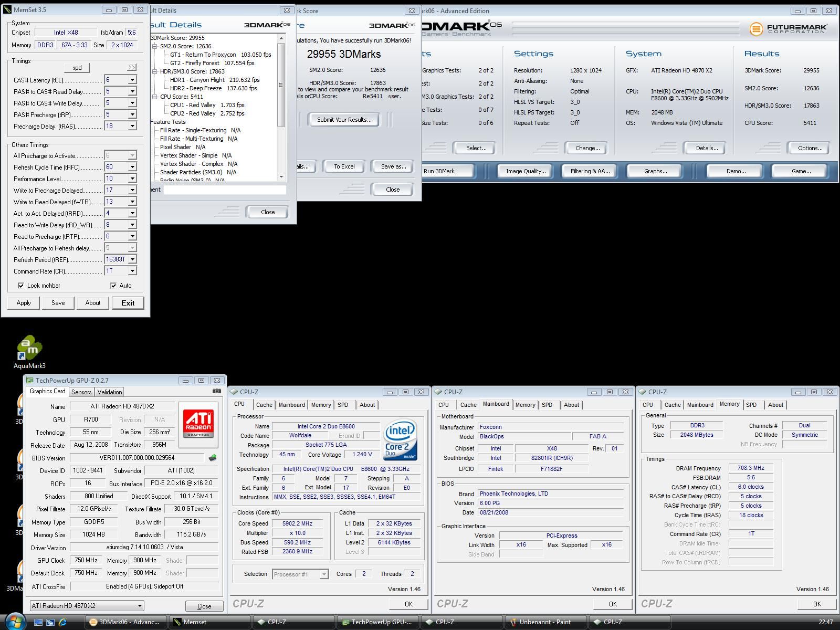
Task: Click the Switch between windows icon
Action: pyautogui.click(x=50, y=622)
